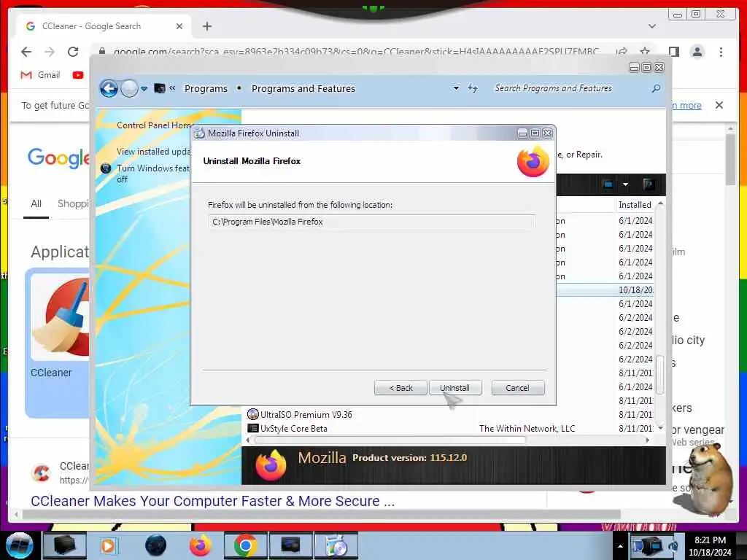Open Windows Start button
The width and height of the screenshot is (747, 560).
19,545
